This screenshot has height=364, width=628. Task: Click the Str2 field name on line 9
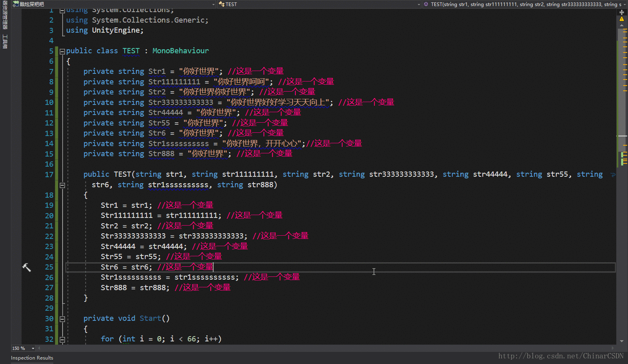coord(157,92)
